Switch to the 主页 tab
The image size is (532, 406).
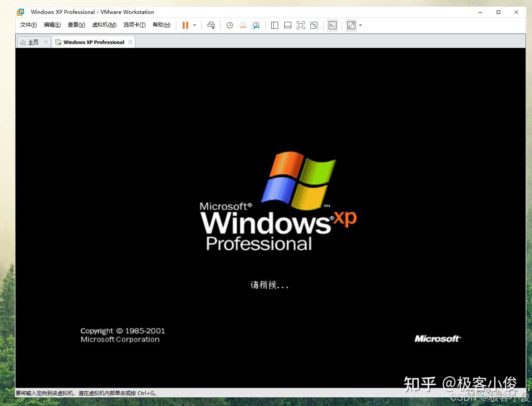click(33, 42)
